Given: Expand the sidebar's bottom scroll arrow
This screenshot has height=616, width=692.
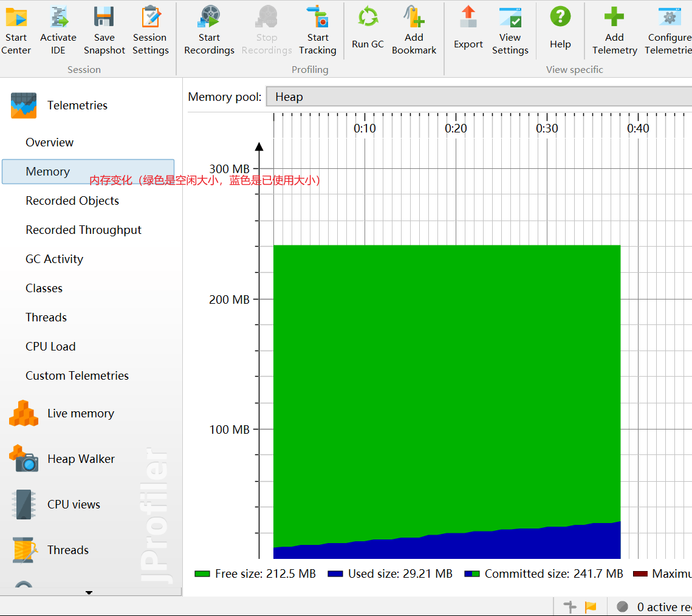Looking at the screenshot, I should tap(89, 592).
